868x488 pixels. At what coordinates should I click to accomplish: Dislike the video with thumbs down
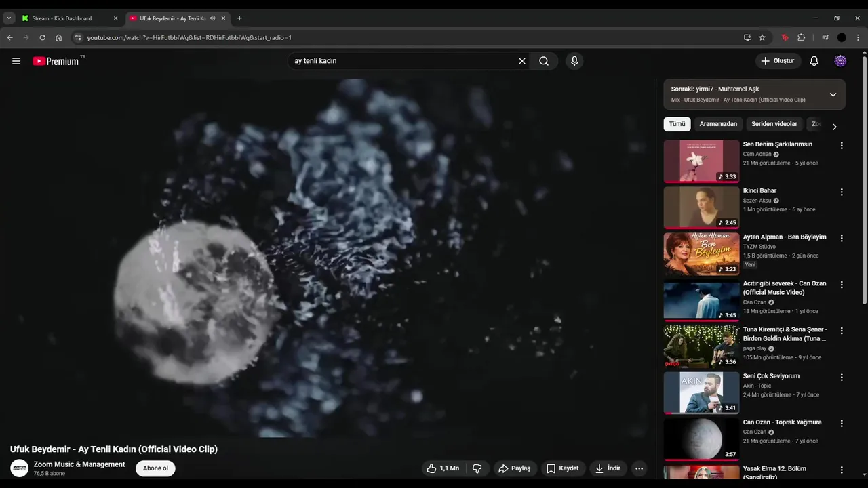(477, 468)
